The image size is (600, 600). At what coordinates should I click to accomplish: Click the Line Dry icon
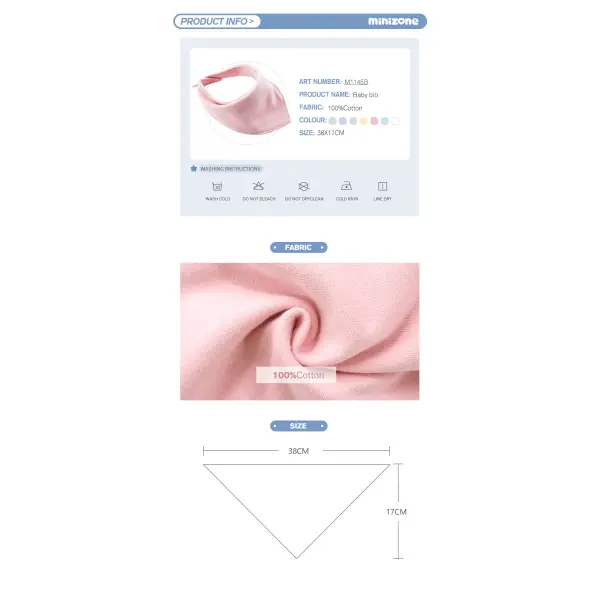[382, 186]
